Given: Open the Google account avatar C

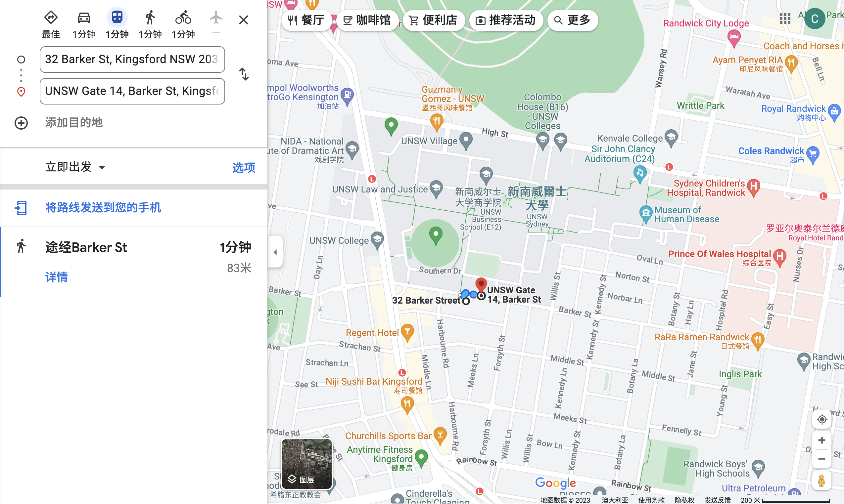Looking at the screenshot, I should [815, 18].
